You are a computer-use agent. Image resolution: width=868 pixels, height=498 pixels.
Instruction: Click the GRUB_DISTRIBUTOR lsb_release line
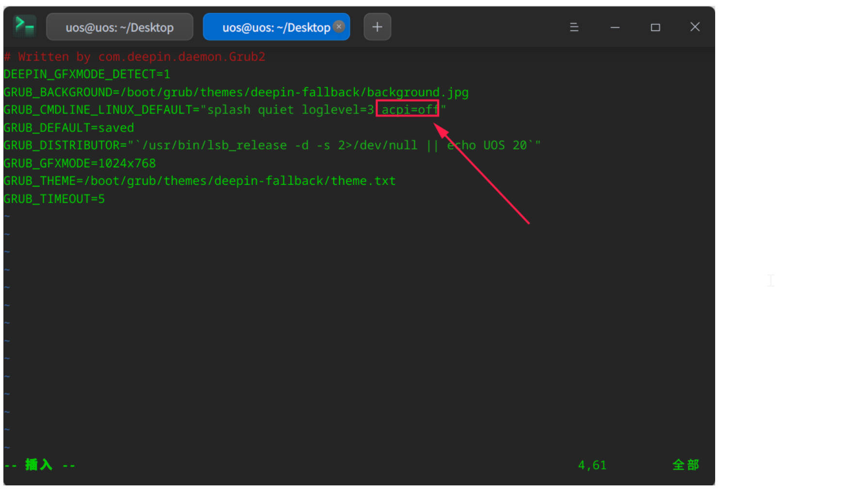pos(272,145)
